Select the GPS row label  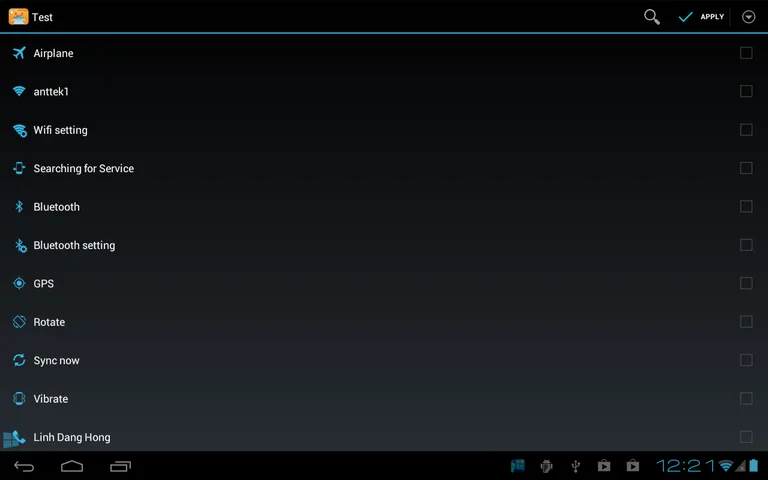[44, 284]
